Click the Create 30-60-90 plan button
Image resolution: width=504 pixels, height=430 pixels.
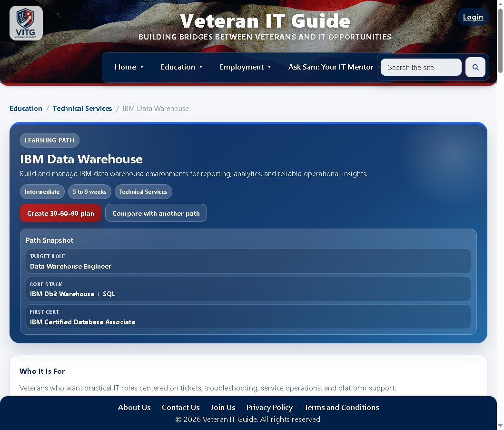[x=60, y=213]
